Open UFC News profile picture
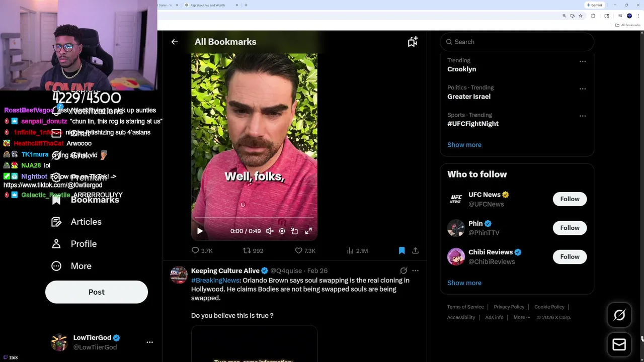This screenshot has height=362, width=644. tap(456, 199)
